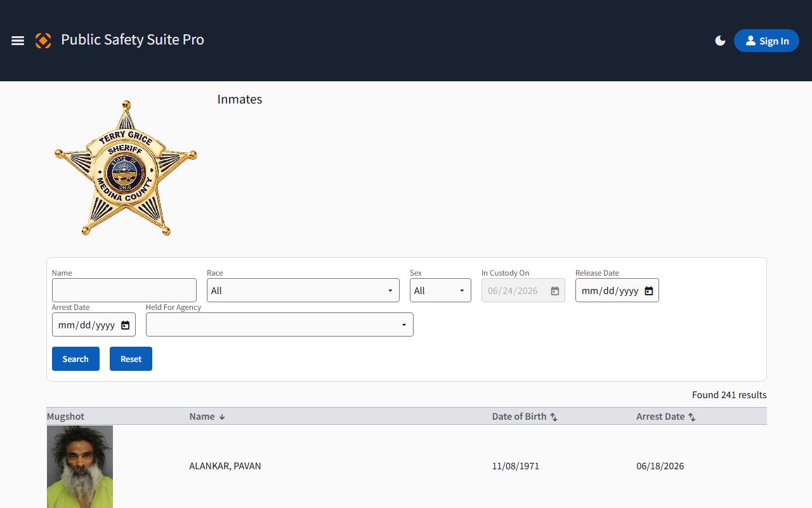
Task: Click the Arrest Date input field
Action: pyautogui.click(x=94, y=324)
